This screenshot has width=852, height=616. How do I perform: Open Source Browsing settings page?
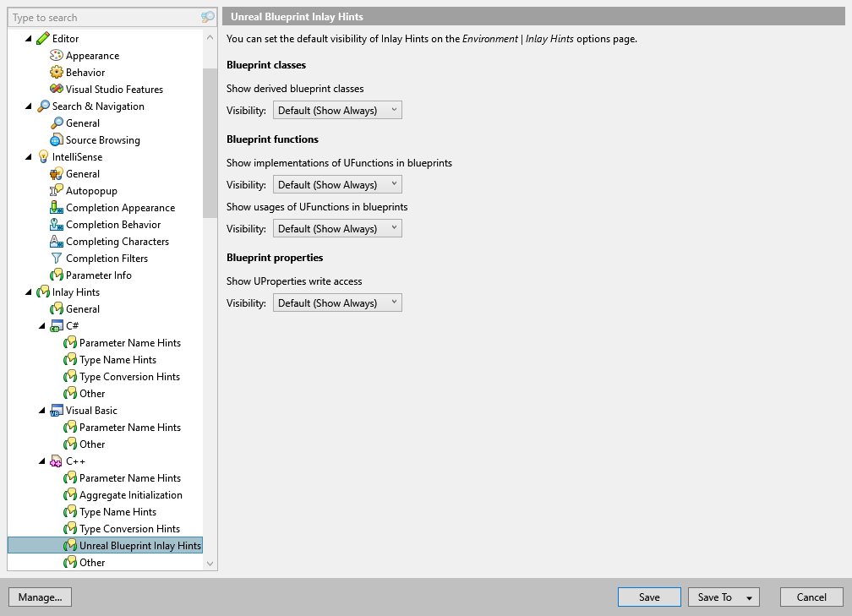[x=103, y=140]
